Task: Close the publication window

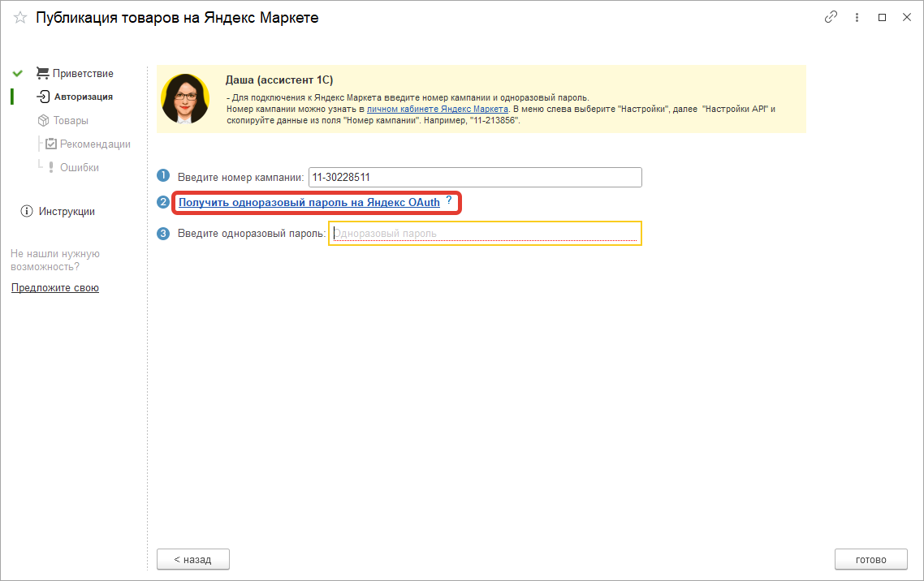Action: [907, 17]
